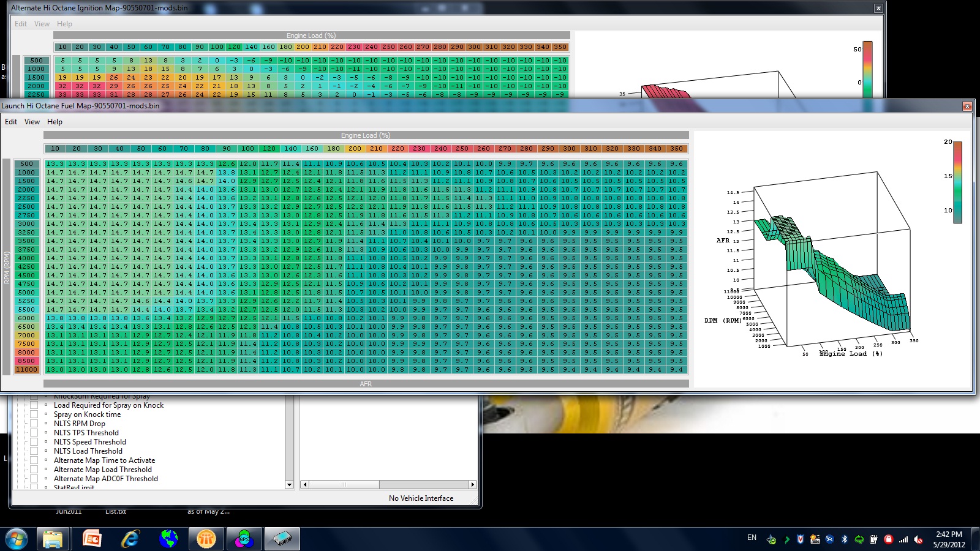
Task: Enable Alternate Map Load Threshold checkbox
Action: point(34,470)
